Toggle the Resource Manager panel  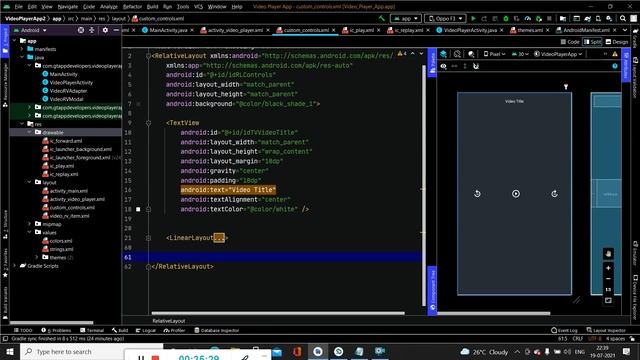coord(5,85)
